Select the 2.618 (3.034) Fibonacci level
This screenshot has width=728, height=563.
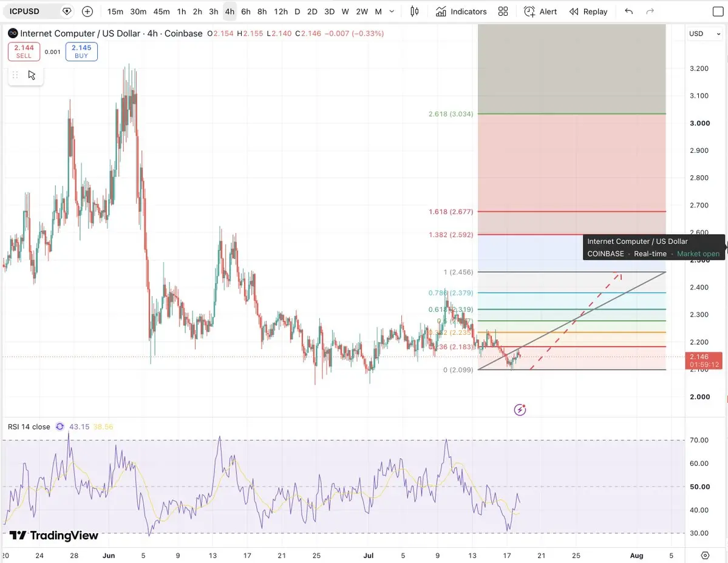451,114
